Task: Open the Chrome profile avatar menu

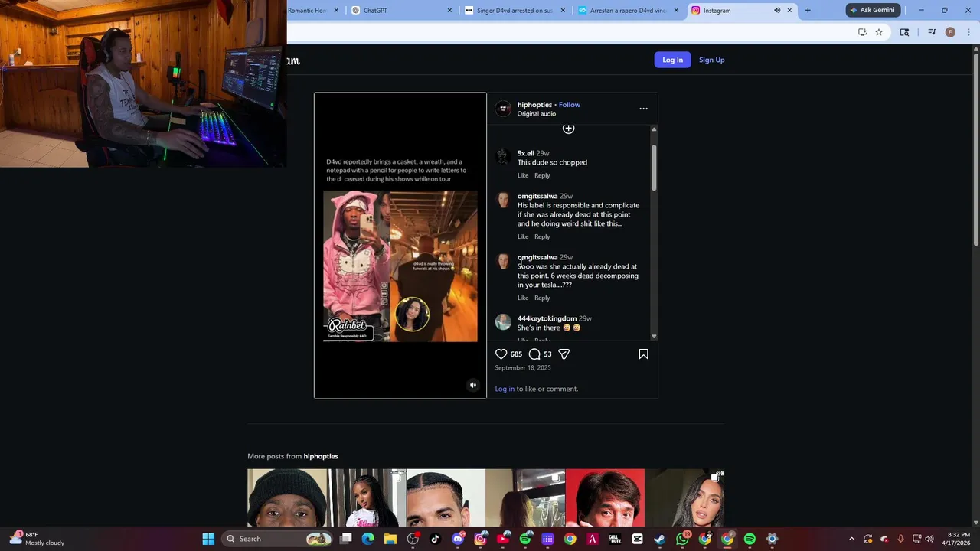Action: tap(950, 32)
